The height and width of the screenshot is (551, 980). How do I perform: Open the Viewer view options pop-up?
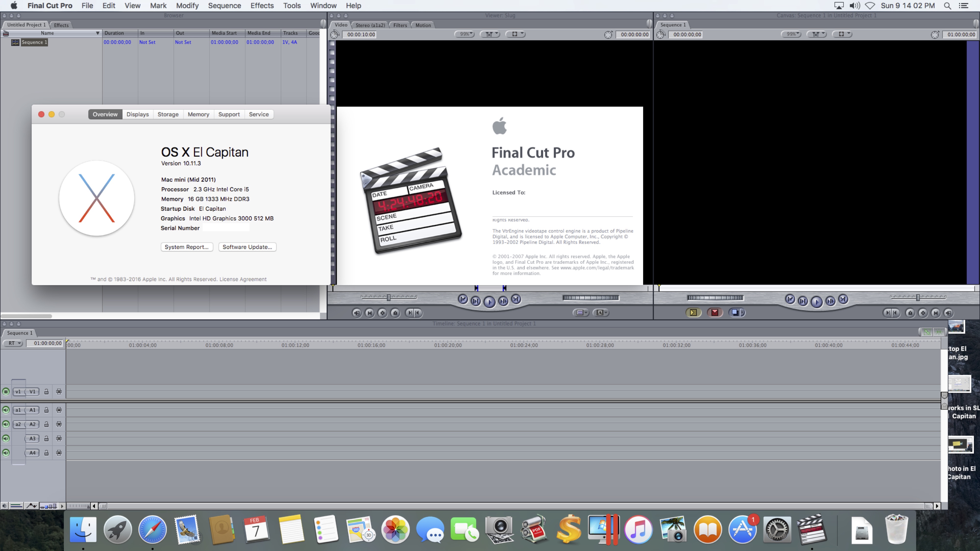515,34
